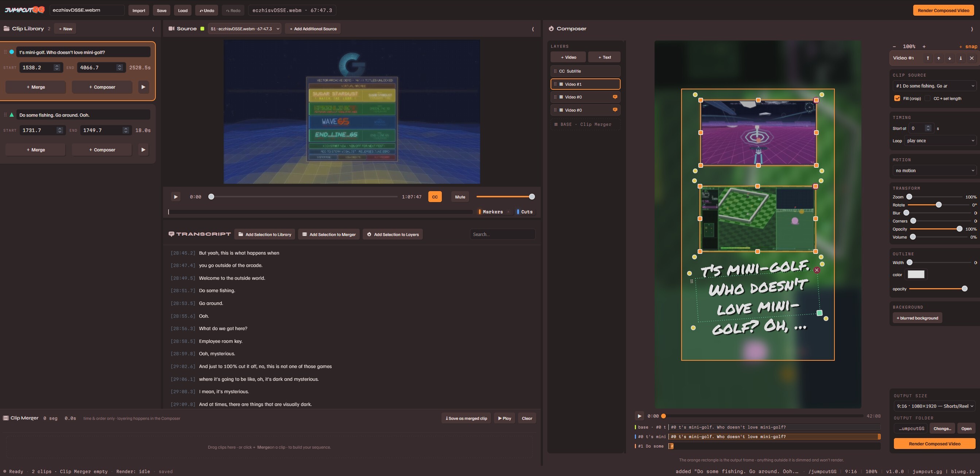
Task: Add a + Text layer
Action: pyautogui.click(x=605, y=57)
